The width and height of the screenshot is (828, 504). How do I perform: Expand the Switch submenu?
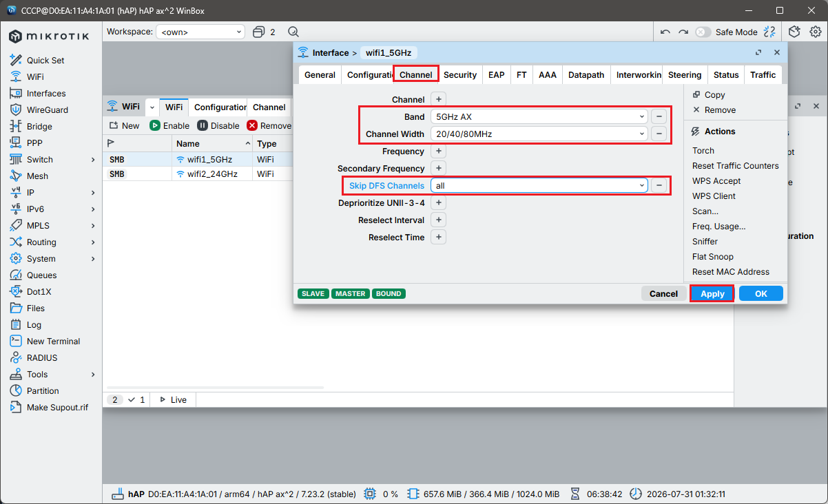pyautogui.click(x=93, y=159)
